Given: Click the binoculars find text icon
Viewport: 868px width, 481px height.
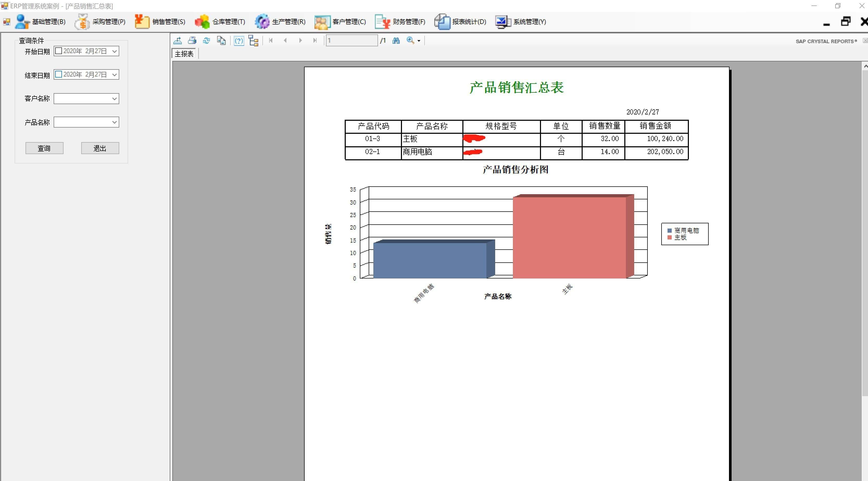Looking at the screenshot, I should pyautogui.click(x=396, y=41).
